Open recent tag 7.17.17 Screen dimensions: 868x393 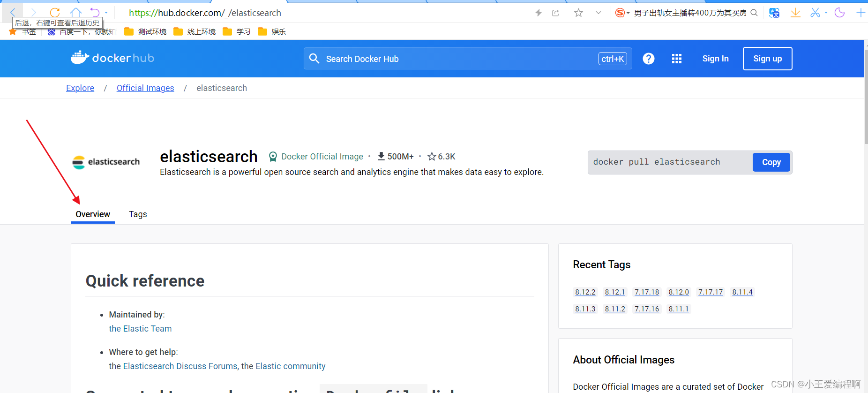pos(711,292)
